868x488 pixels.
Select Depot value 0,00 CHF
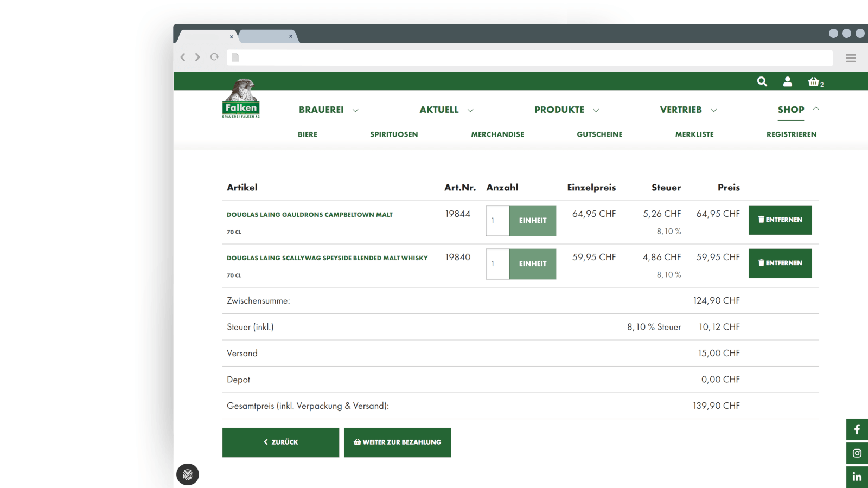click(x=720, y=380)
